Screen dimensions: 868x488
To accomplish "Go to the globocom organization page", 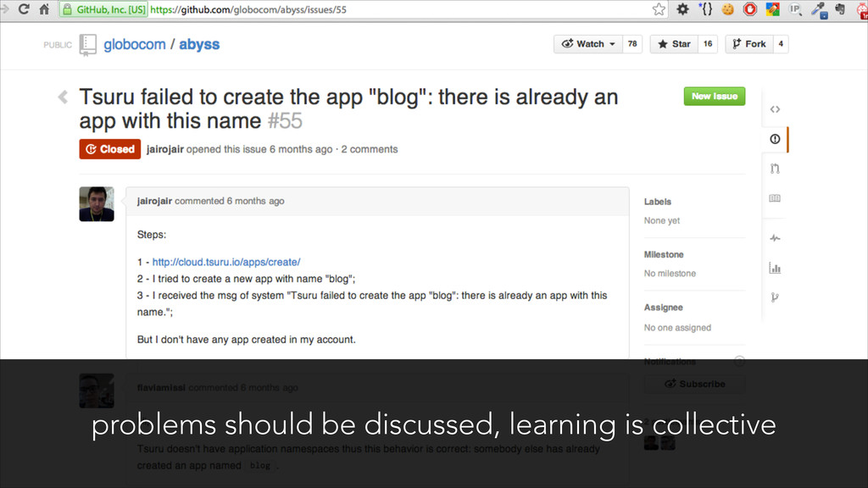I will click(135, 44).
